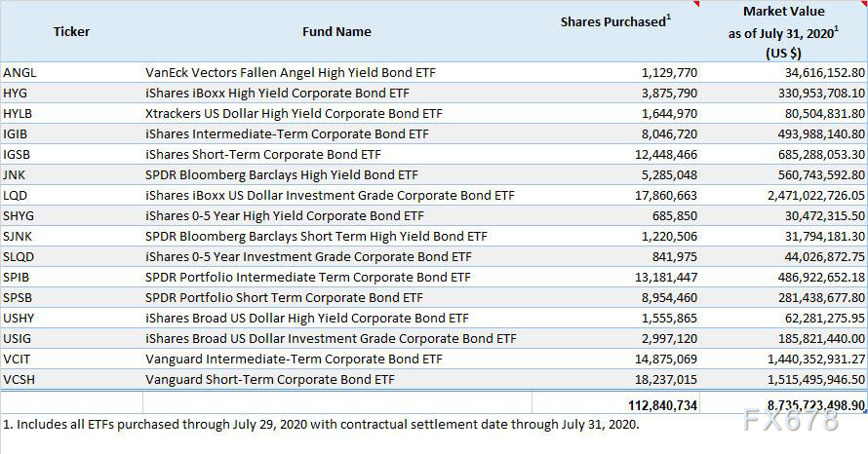
Task: Select the total shares 112,840,734 cell
Action: (615, 403)
